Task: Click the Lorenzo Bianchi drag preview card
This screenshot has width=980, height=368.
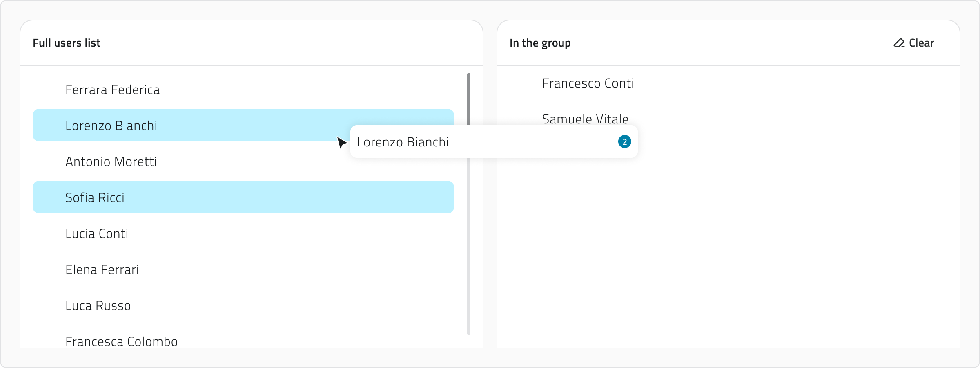Action: [449, 142]
